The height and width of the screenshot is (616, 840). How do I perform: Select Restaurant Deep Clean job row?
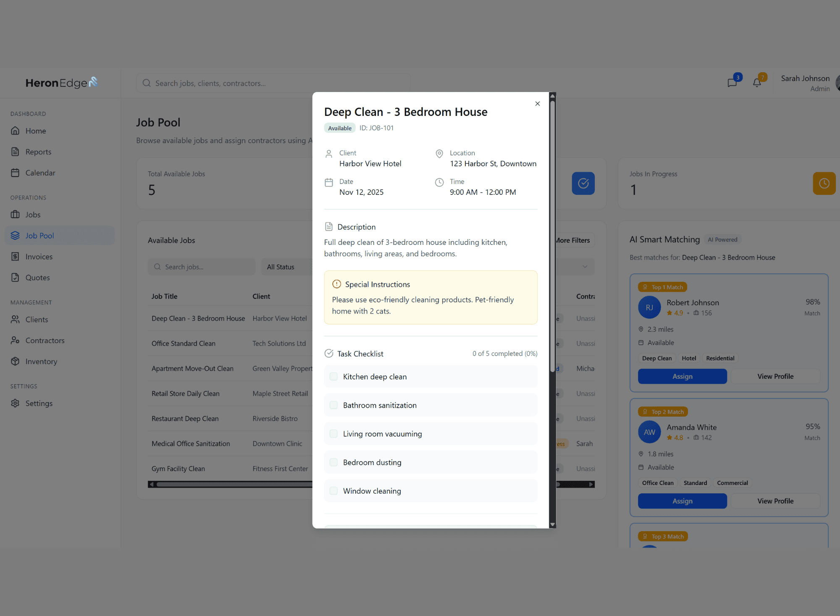point(230,419)
